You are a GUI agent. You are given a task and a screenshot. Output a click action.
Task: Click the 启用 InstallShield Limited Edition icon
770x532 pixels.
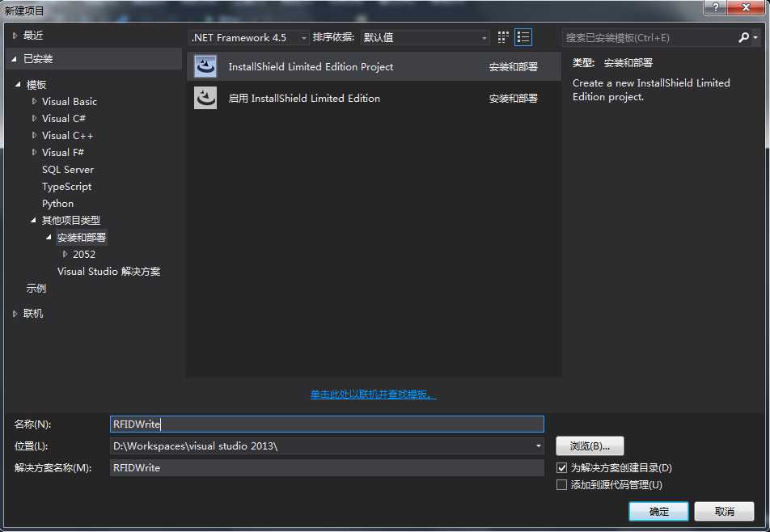coord(205,98)
